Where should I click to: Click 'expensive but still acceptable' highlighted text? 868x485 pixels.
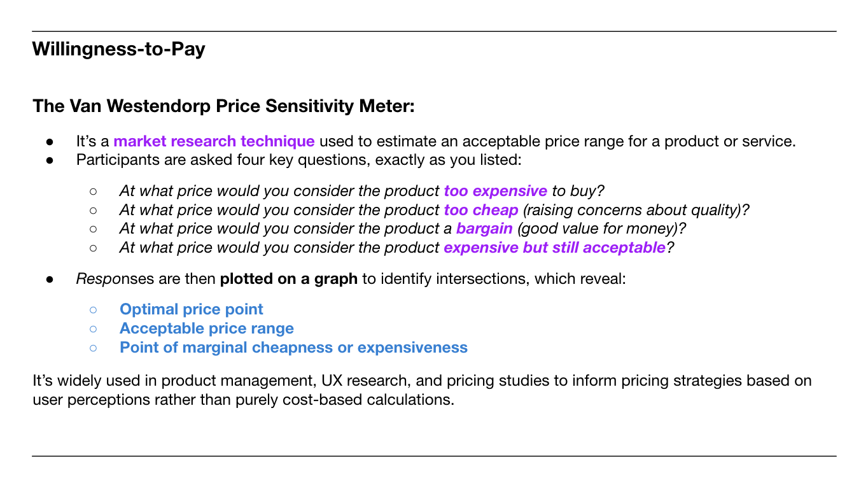click(554, 248)
